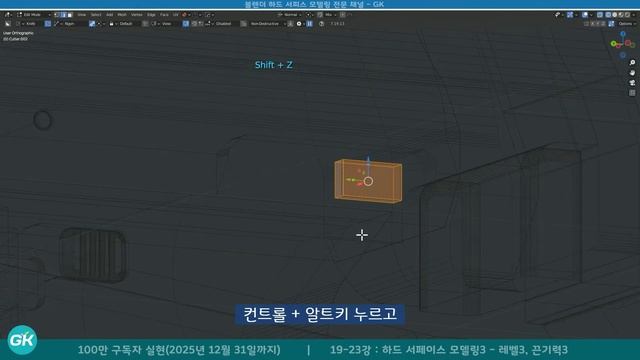Click the red X axis gizmo handle
640x360 pixels.
[629, 43]
